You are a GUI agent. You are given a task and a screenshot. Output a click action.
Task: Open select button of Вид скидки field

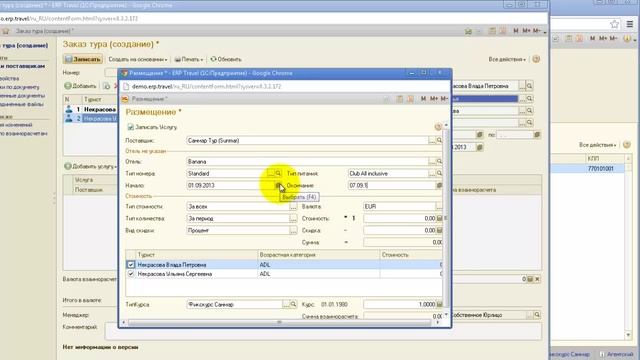click(x=293, y=231)
